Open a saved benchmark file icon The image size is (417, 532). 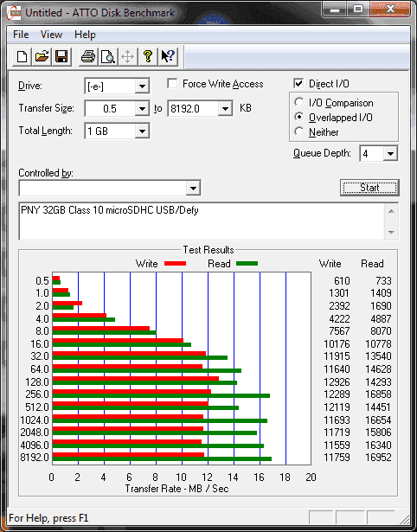coord(42,56)
